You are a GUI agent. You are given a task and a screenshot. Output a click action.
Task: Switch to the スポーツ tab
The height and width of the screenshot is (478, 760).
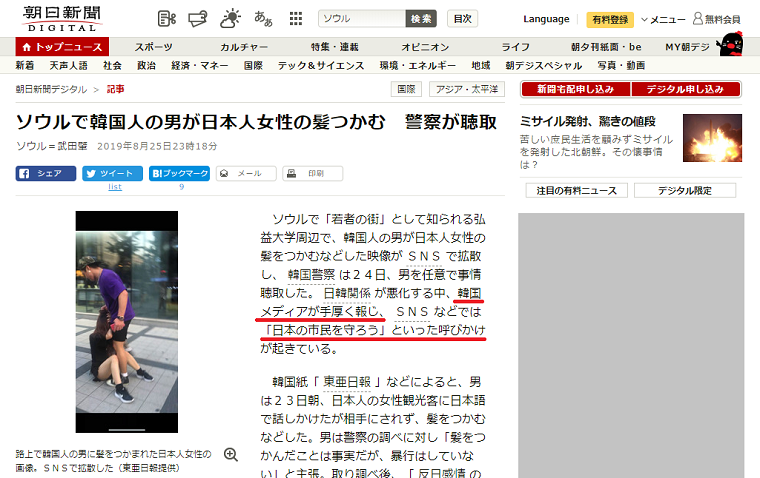click(x=153, y=47)
